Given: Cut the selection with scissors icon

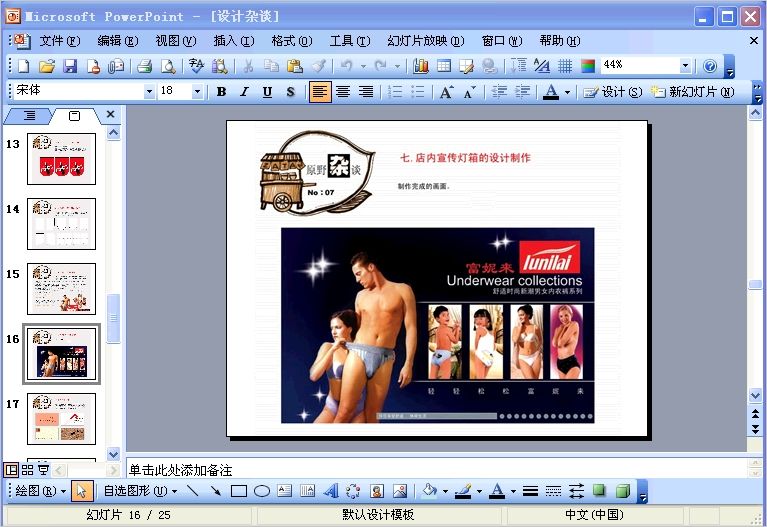Looking at the screenshot, I should click(x=248, y=66).
